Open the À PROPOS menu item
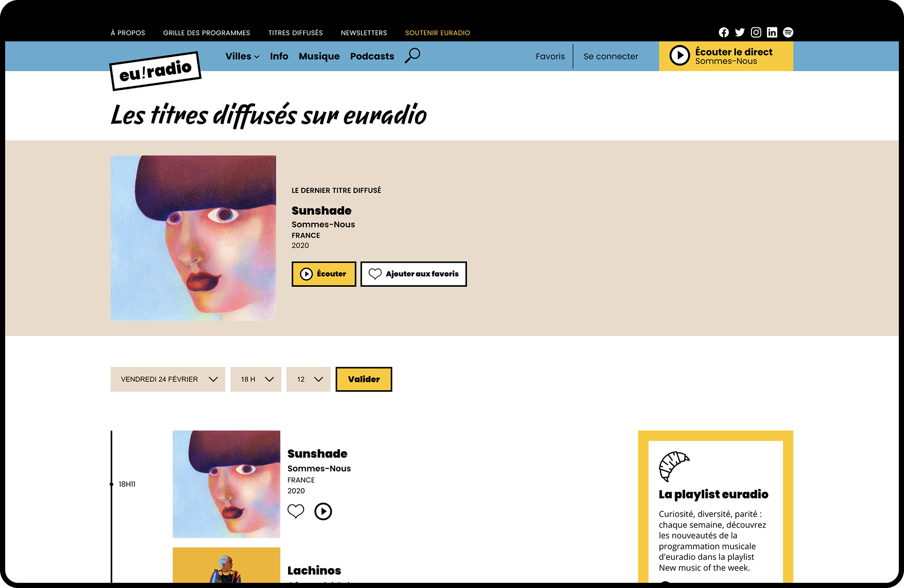The width and height of the screenshot is (904, 588). point(128,33)
